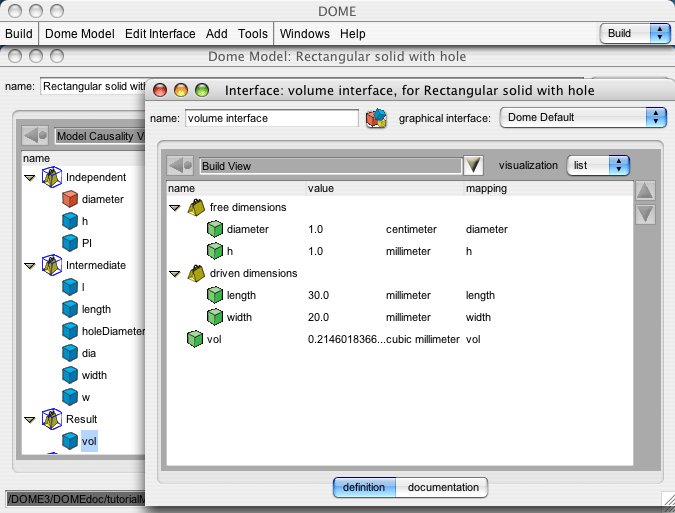Click the driven dimensions folder icon
Image resolution: width=675 pixels, height=513 pixels.
[x=196, y=273]
